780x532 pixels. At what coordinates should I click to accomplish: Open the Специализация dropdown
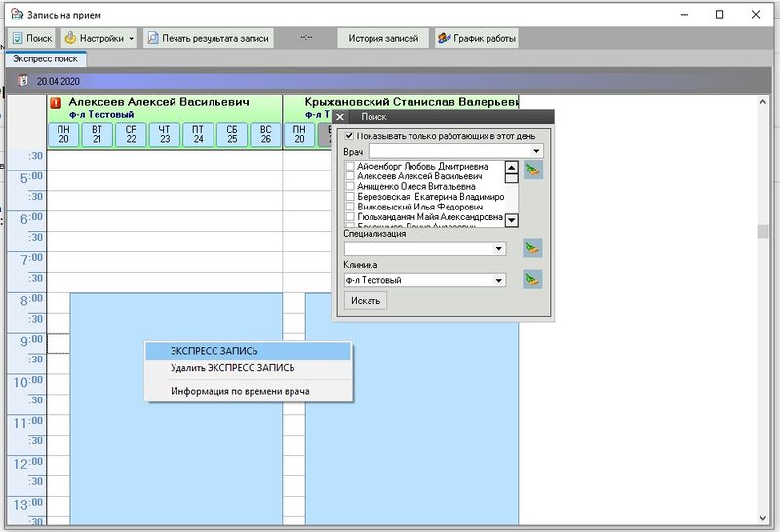500,249
